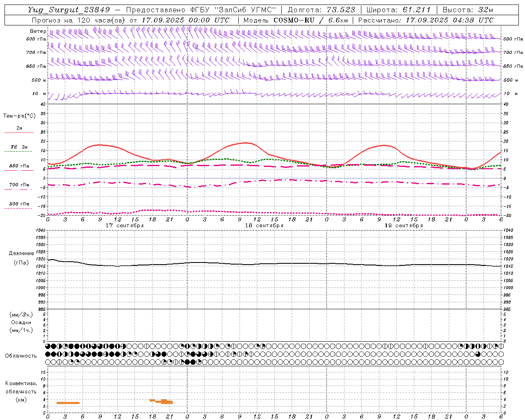Click the 'Долгота: 73.523' header value
The width and height of the screenshot is (525, 420).
click(322, 10)
